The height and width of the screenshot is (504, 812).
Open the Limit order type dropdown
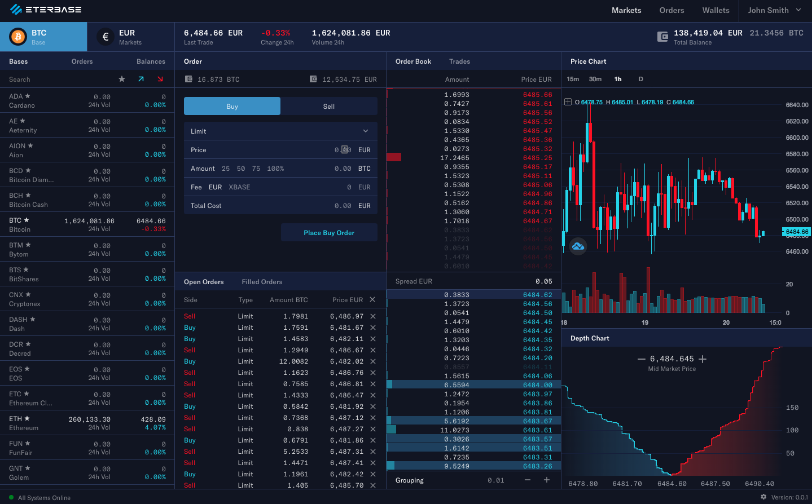tap(280, 131)
